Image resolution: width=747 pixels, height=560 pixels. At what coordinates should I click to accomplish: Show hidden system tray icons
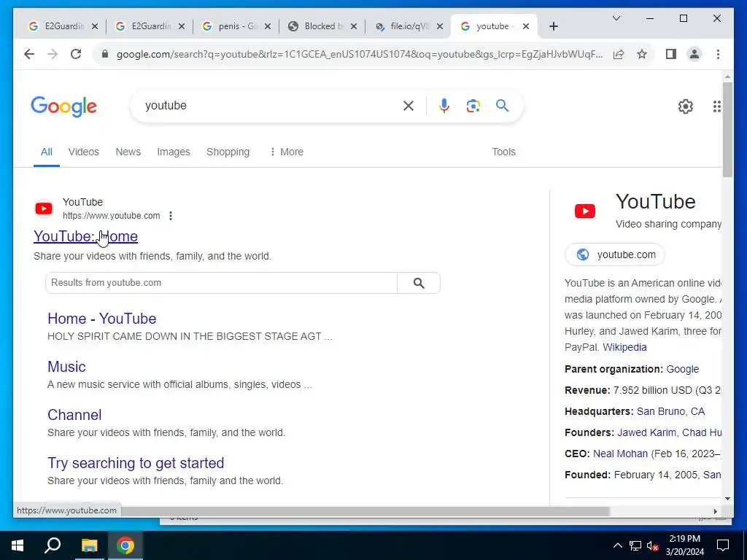click(x=617, y=545)
